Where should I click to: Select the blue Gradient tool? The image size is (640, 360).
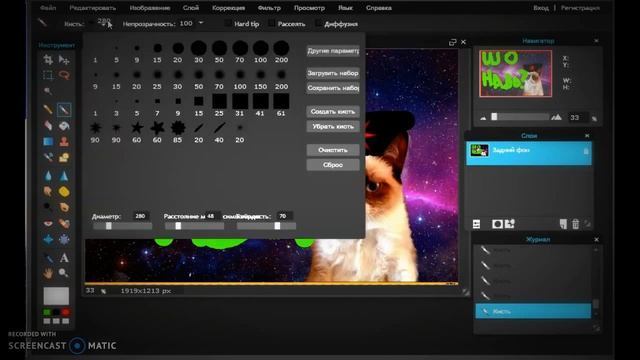click(48, 141)
